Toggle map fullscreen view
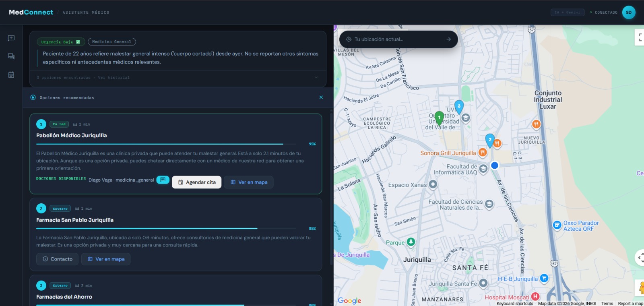Viewport: 644px width, 306px height. (640, 37)
